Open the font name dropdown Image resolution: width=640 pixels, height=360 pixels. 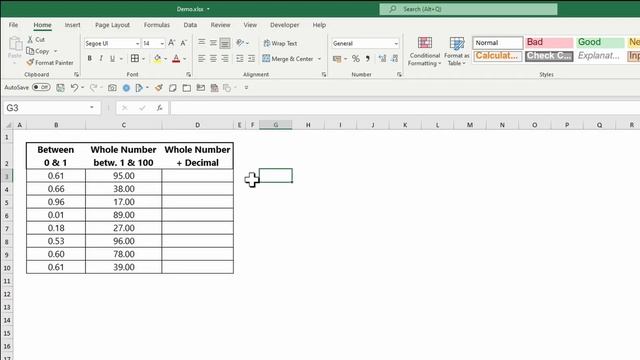137,43
